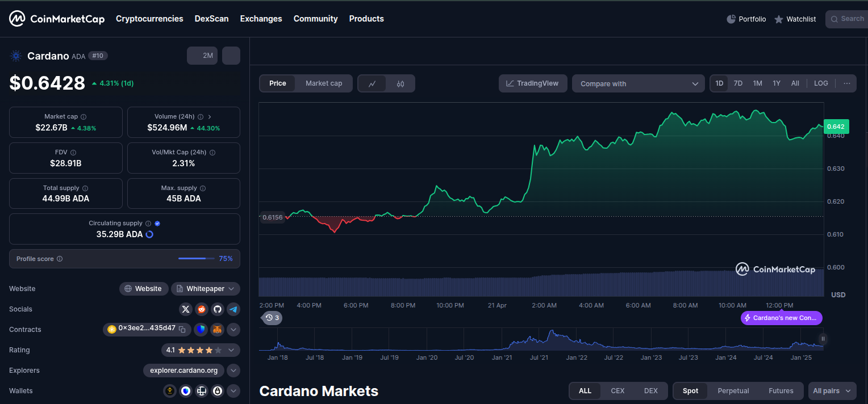Screen dimensions: 868x404
Task: Open the Products menu
Action: (366, 19)
